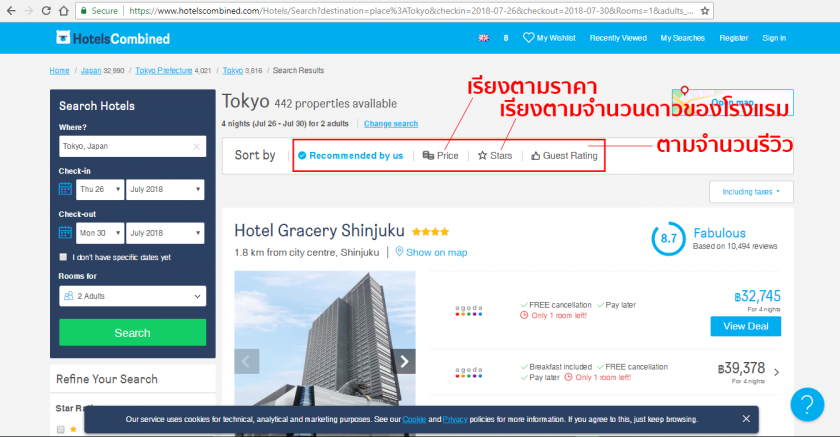The width and height of the screenshot is (840, 437).
Task: Bookmark page with the star icon
Action: (x=705, y=11)
